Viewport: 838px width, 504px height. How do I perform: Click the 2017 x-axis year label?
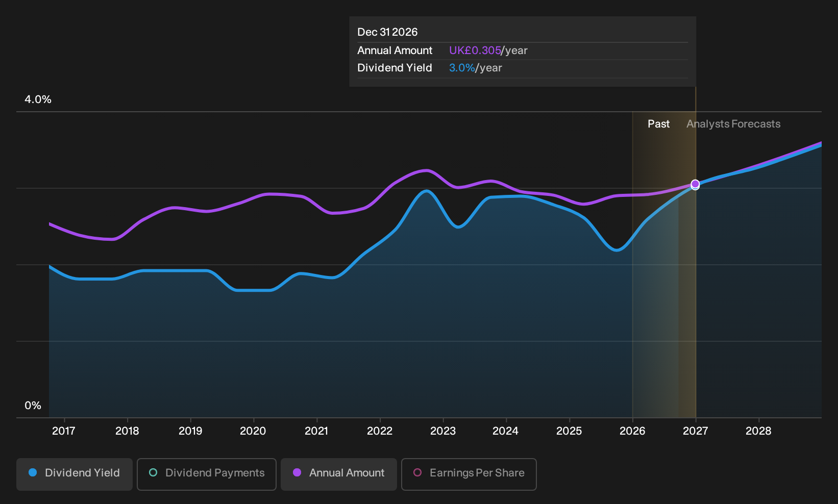coord(64,431)
